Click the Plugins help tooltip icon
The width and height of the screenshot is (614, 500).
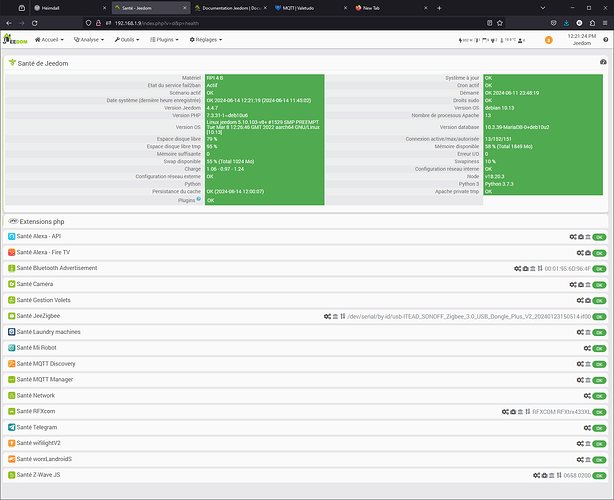199,199
